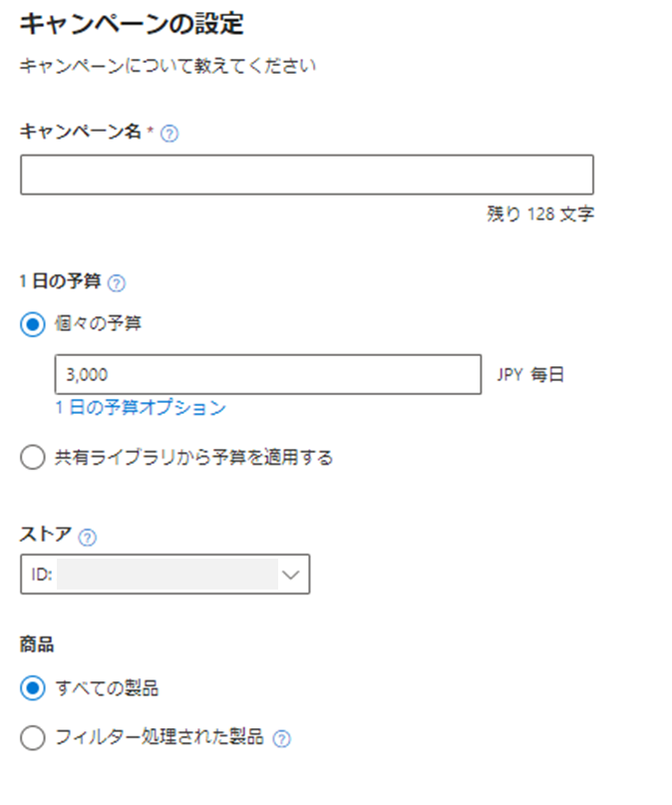Click help icon for フィルター処理された製品
Image resolution: width=672 pixels, height=805 pixels.
[x=281, y=739]
